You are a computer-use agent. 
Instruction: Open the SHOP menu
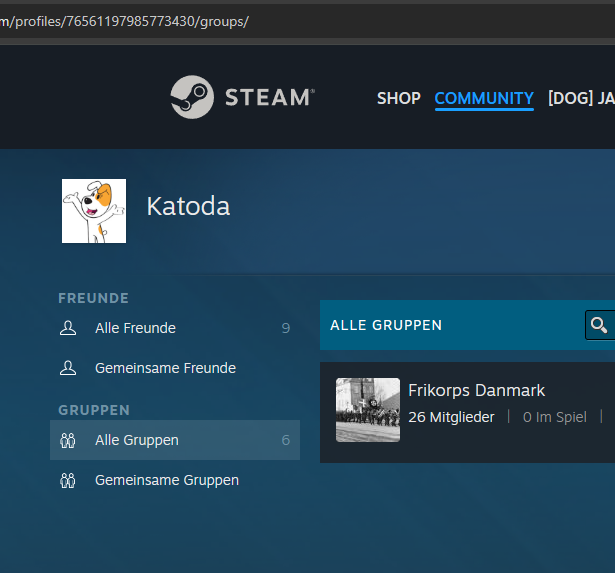(x=398, y=98)
